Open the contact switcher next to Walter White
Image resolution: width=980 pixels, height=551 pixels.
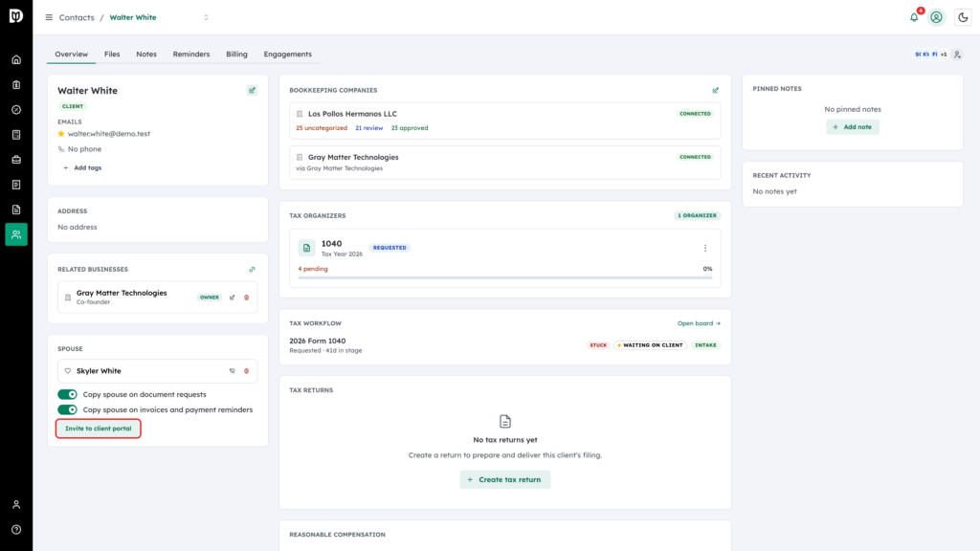click(207, 17)
